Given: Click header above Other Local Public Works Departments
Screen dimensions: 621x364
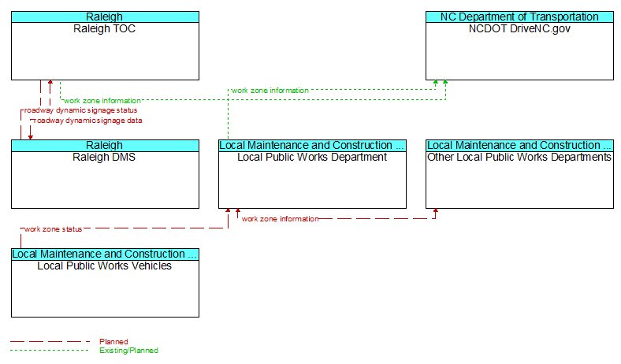Looking at the screenshot, I should click(519, 145).
